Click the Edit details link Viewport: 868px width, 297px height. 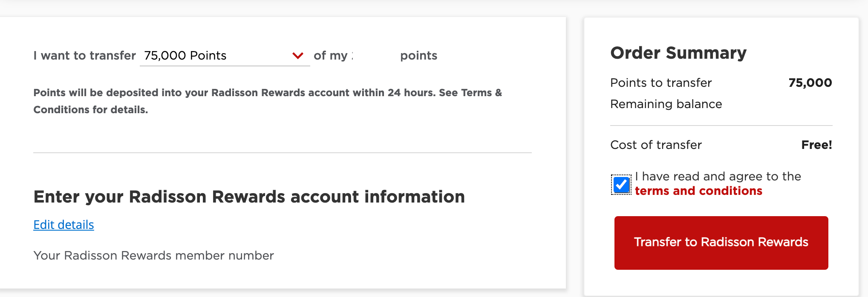point(63,225)
